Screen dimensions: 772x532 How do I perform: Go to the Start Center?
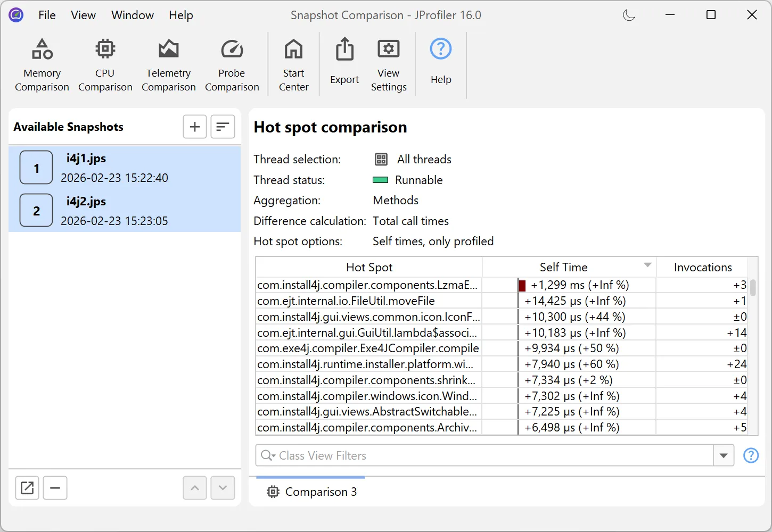(293, 64)
